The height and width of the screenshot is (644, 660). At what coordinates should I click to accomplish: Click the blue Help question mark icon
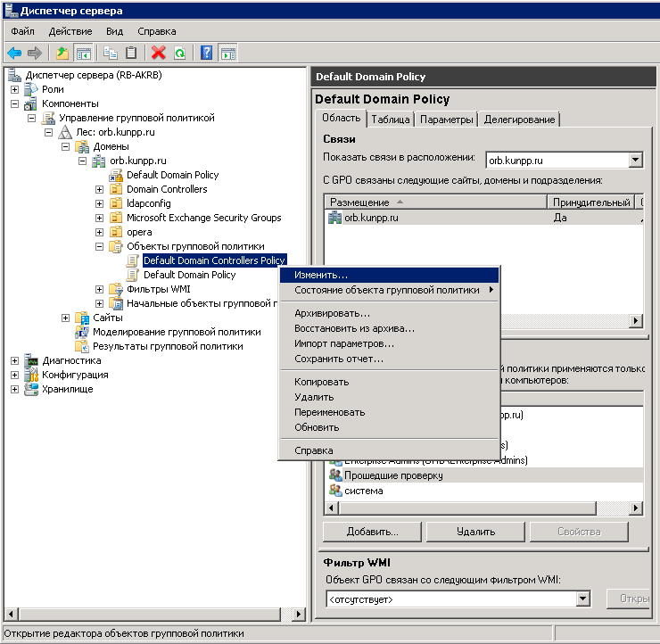207,54
